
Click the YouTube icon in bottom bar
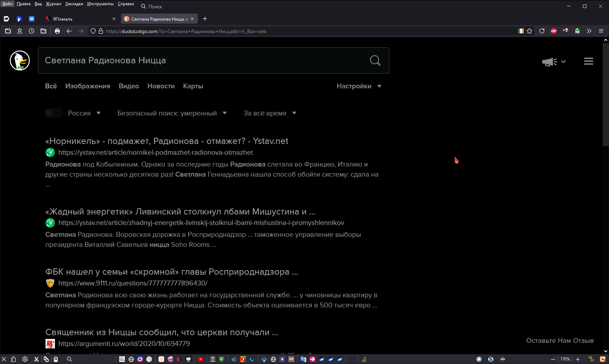click(x=201, y=359)
